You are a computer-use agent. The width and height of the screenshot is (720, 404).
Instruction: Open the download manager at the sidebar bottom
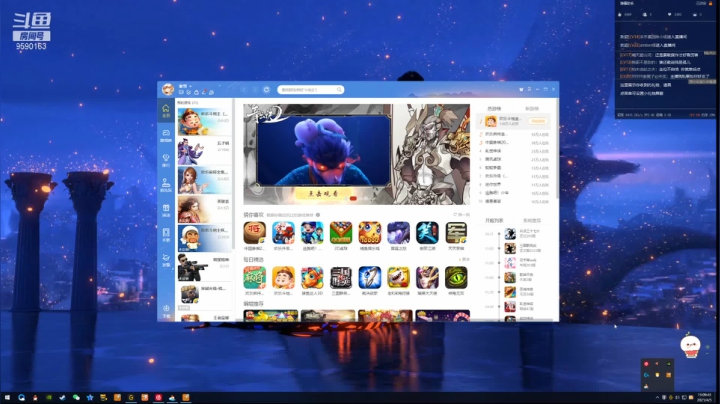(x=166, y=311)
